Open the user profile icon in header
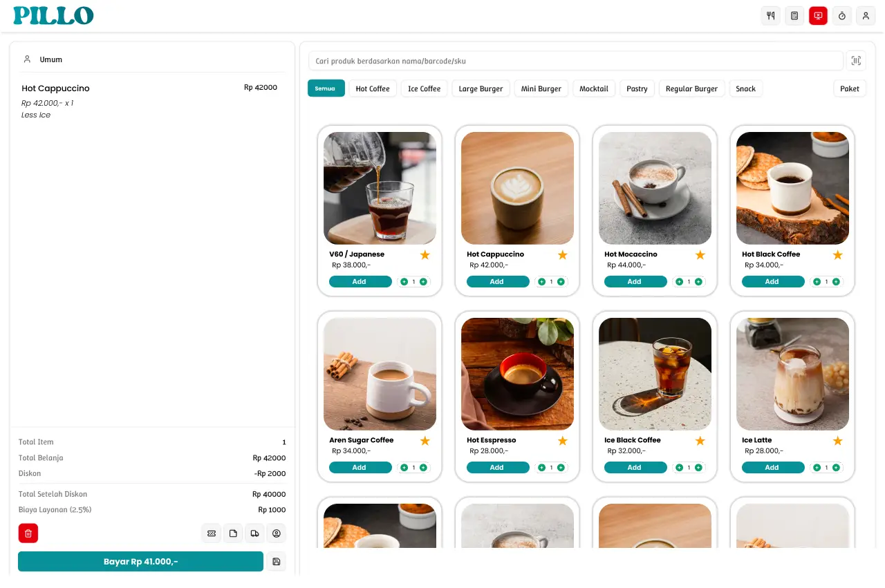 click(x=866, y=16)
